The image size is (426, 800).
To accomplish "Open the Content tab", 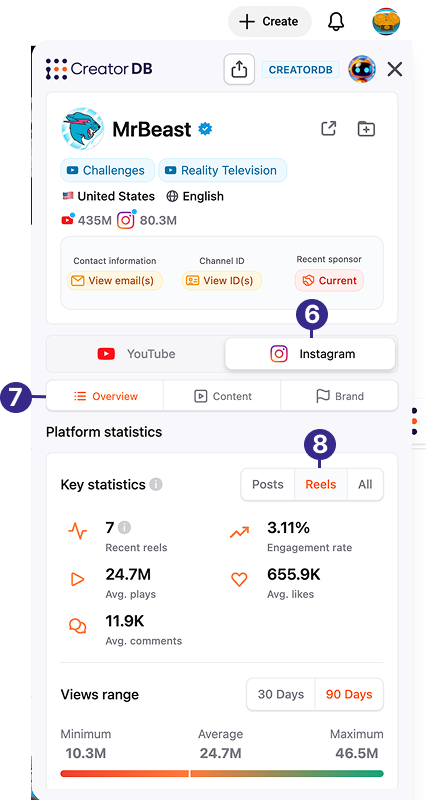I will 222,396.
